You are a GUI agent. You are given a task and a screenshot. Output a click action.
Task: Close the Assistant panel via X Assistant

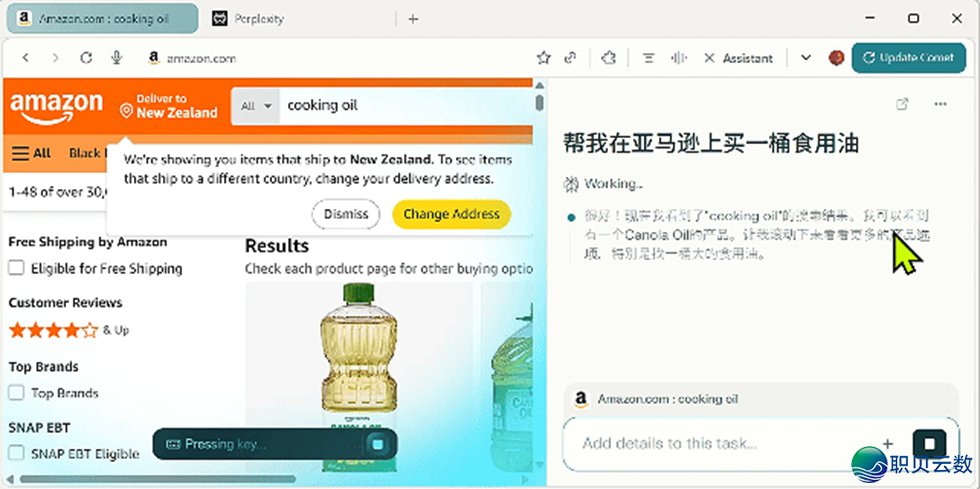pyautogui.click(x=738, y=58)
